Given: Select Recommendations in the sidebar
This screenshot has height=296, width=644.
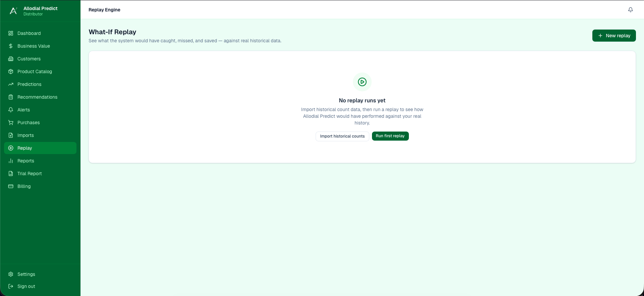Looking at the screenshot, I should (x=40, y=97).
